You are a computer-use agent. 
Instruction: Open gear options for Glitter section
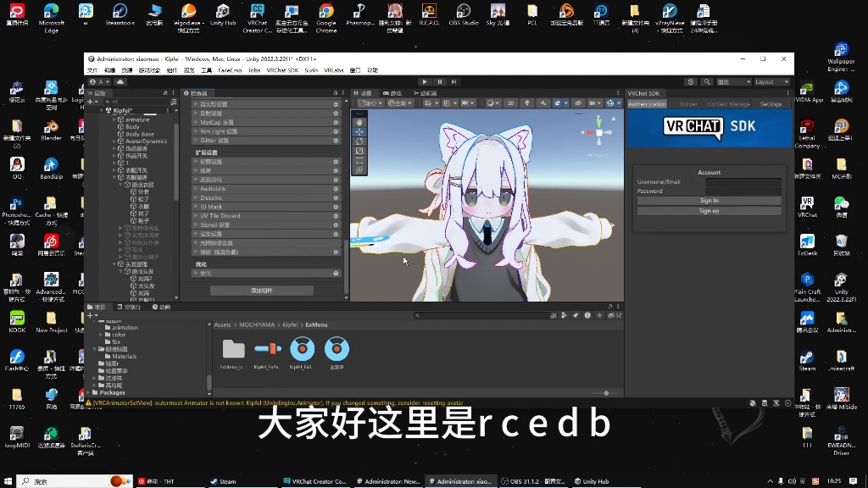coord(336,141)
